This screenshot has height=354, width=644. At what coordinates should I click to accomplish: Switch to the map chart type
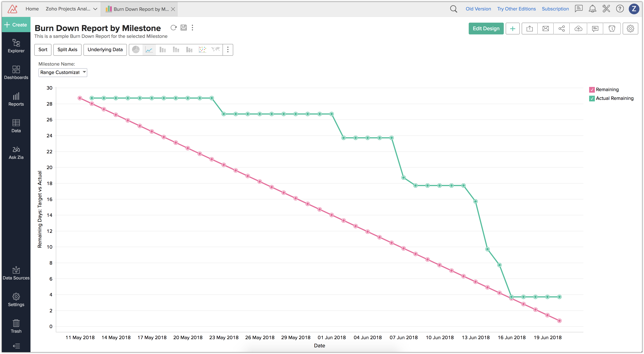point(215,50)
